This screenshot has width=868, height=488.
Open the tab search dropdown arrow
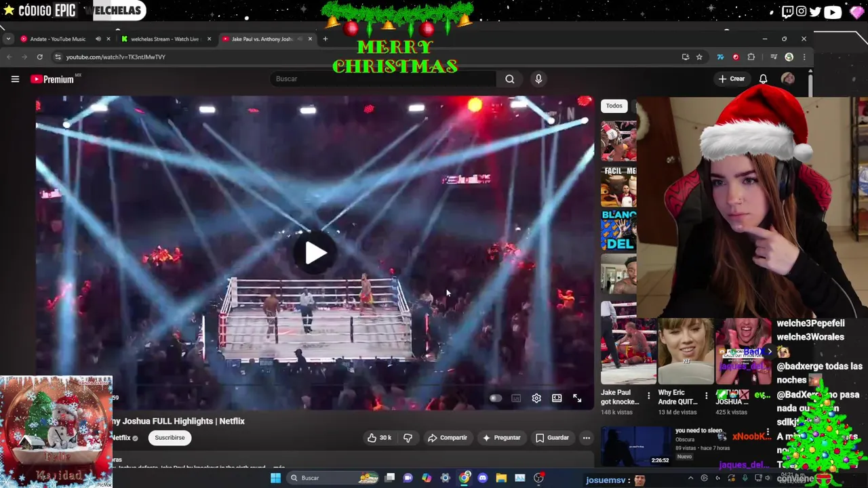click(8, 39)
